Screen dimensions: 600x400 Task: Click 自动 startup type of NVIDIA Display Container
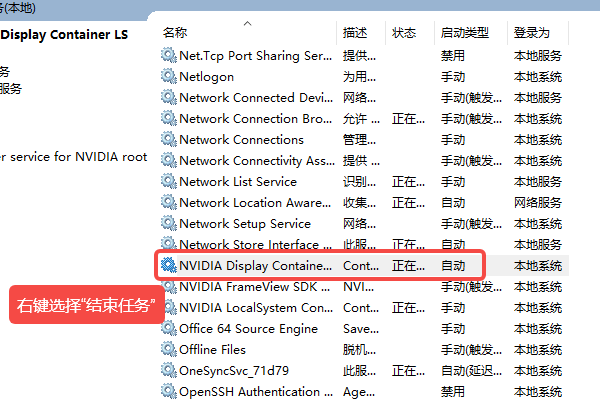point(453,266)
